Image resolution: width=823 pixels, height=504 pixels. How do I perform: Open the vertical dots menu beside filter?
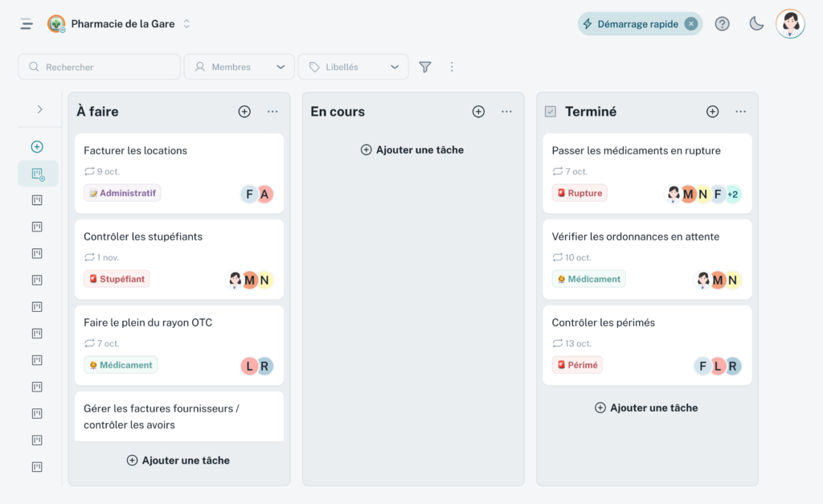(x=452, y=68)
